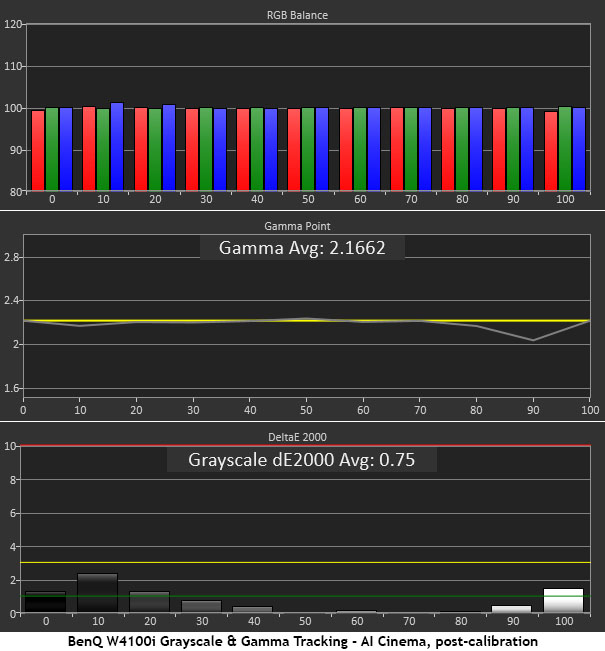The image size is (605, 651).
Task: Select the white DeltaE bar at 100
Action: click(565, 600)
